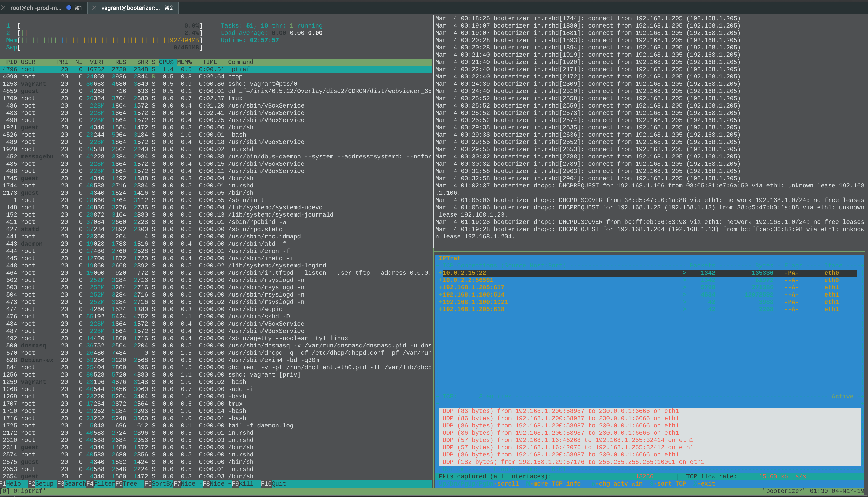Select the /usr/sbin/acpid process row

coord(216,309)
